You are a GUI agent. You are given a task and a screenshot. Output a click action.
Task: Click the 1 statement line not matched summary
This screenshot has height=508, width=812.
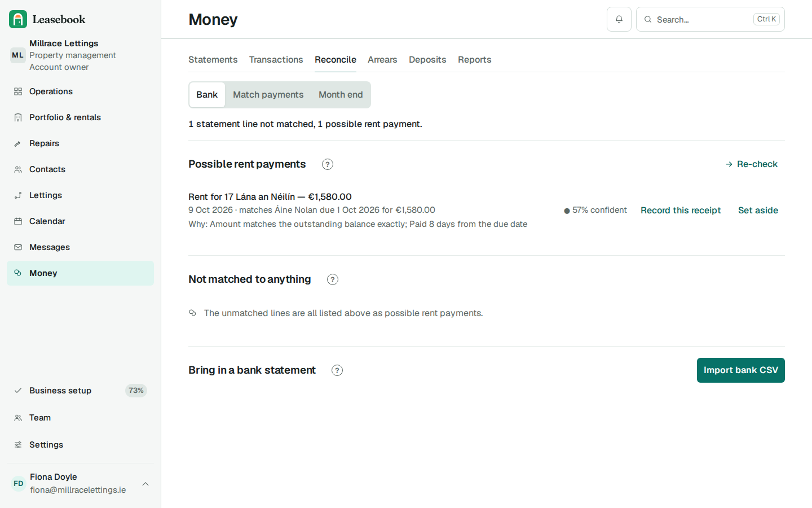305,124
